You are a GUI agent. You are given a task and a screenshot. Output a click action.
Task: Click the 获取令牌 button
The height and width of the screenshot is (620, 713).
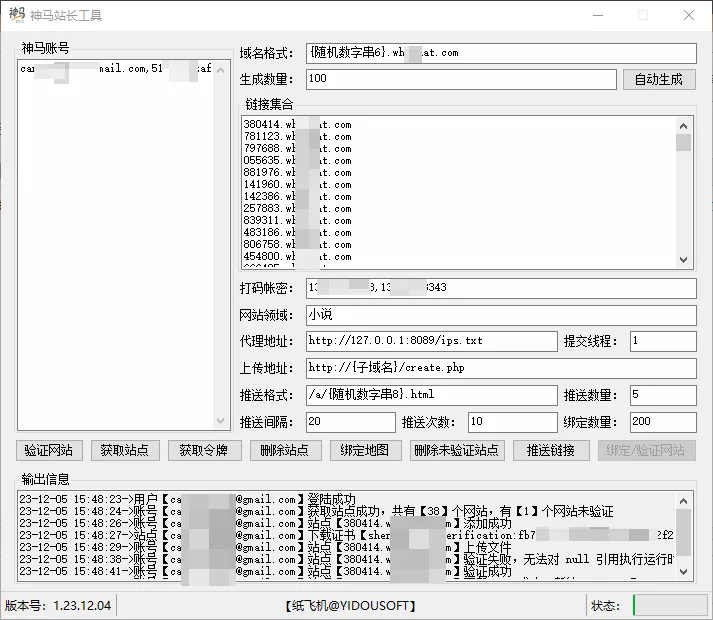[x=204, y=450]
